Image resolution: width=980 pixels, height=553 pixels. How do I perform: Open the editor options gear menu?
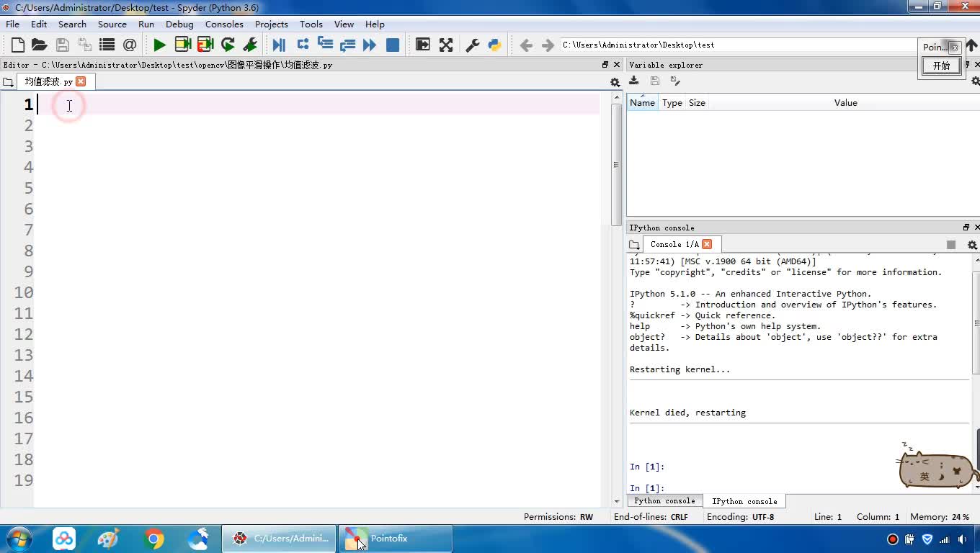(615, 83)
